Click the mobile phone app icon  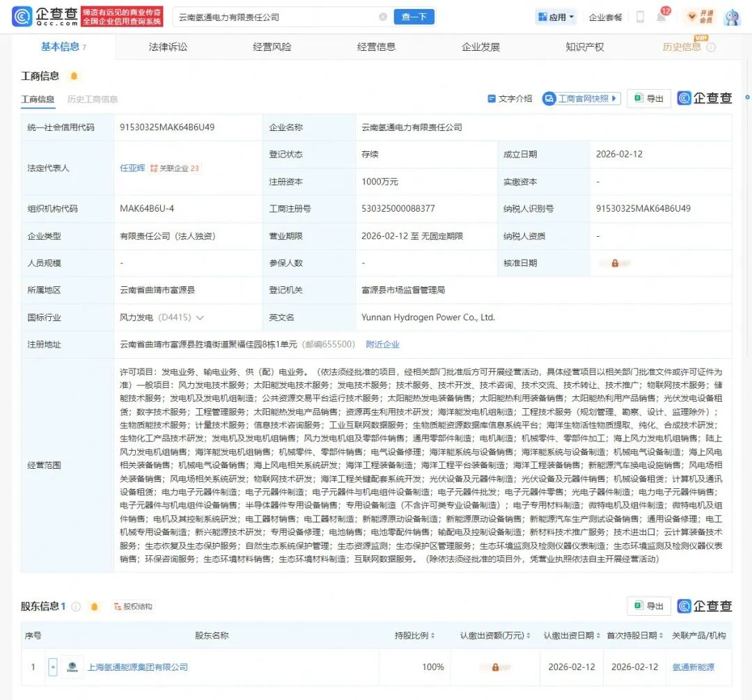[640, 17]
